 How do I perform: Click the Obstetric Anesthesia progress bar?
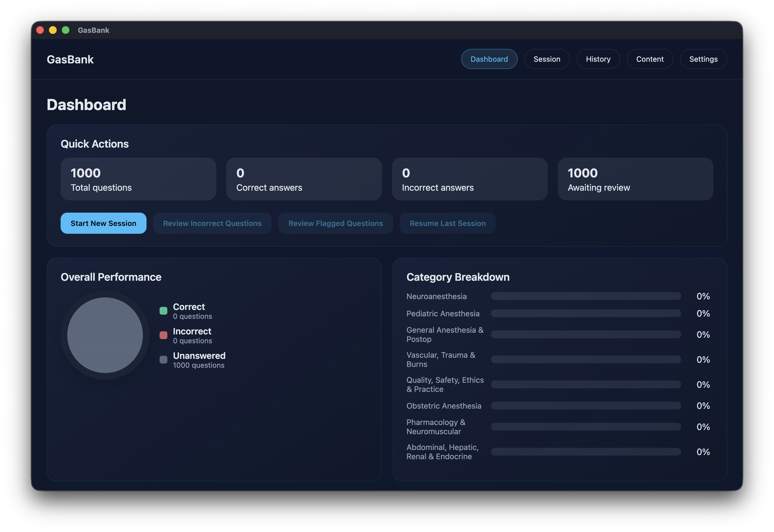pyautogui.click(x=586, y=406)
